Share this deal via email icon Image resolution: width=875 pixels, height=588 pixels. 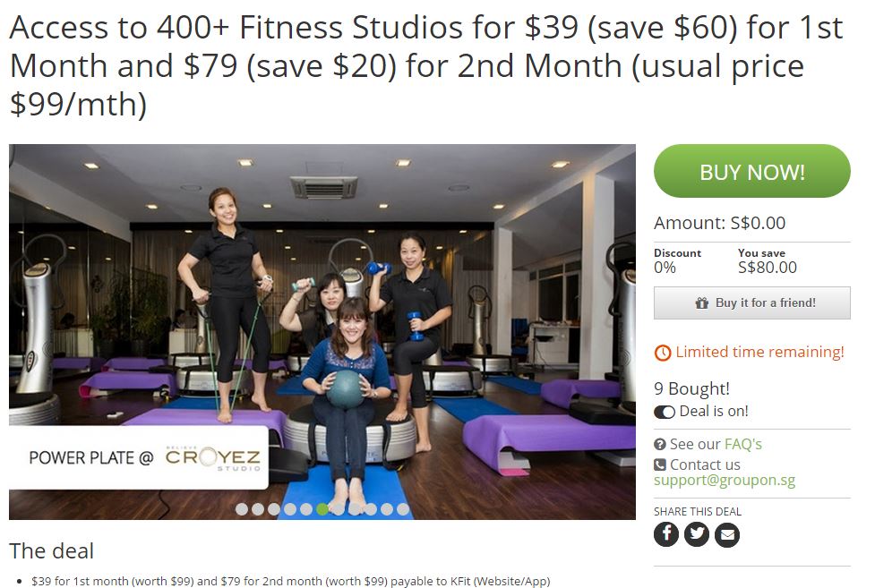point(727,534)
